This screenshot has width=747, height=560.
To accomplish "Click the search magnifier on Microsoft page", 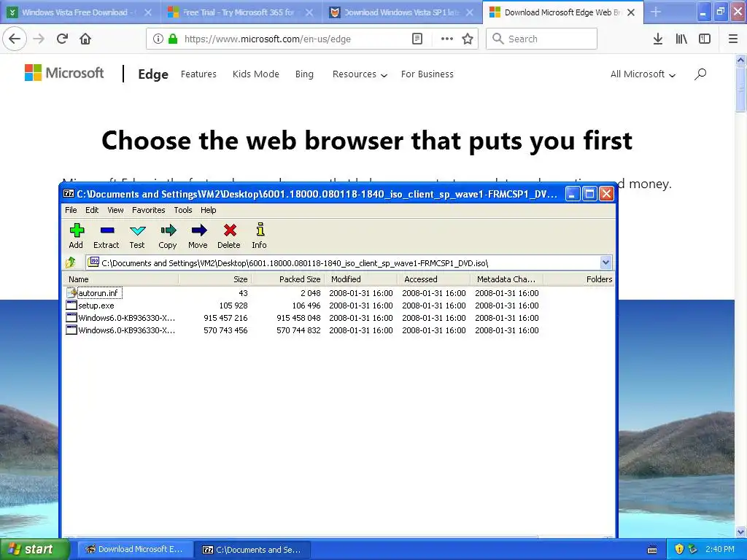I will (x=700, y=74).
